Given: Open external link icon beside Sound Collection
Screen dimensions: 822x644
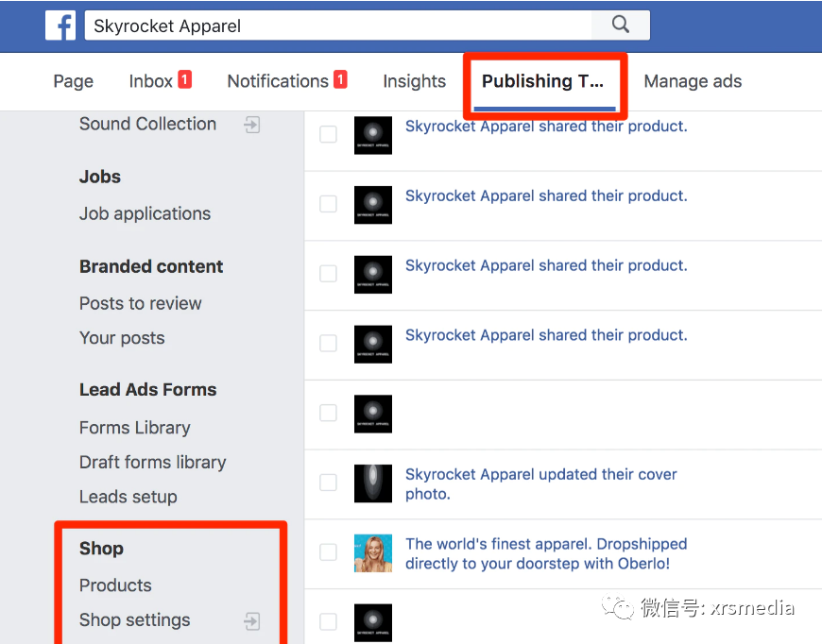Looking at the screenshot, I should click(x=252, y=125).
